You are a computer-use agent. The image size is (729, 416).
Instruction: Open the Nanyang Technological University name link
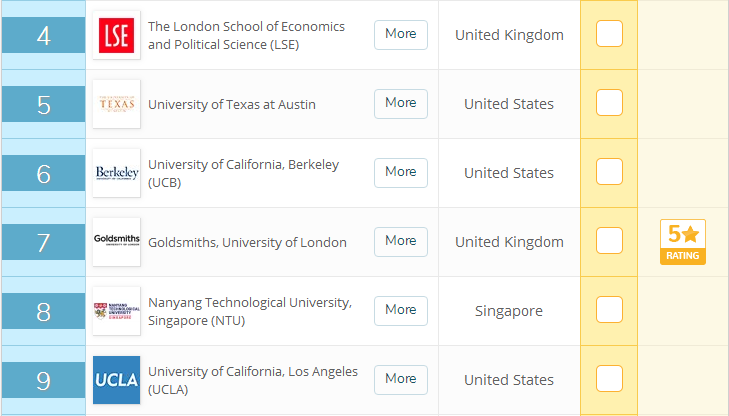tap(249, 311)
